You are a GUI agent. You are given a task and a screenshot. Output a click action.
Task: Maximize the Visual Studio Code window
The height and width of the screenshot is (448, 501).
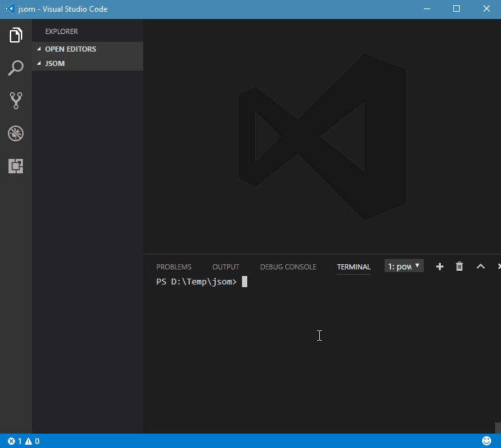457,9
